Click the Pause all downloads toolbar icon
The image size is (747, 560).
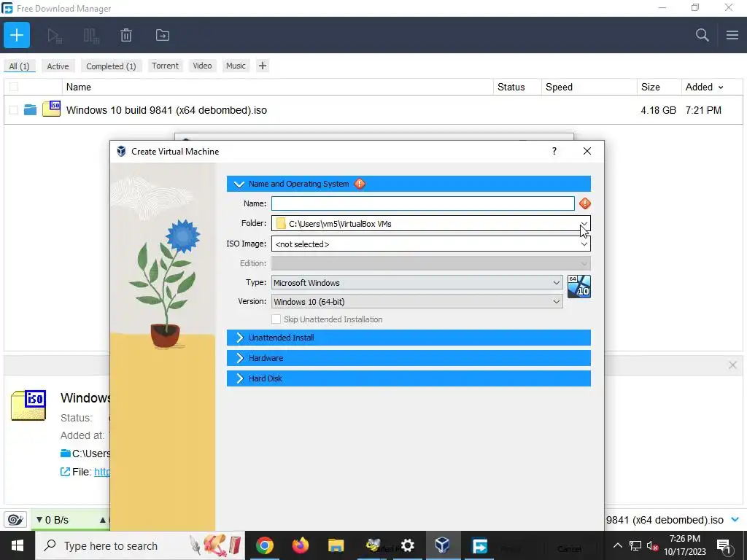pyautogui.click(x=91, y=35)
